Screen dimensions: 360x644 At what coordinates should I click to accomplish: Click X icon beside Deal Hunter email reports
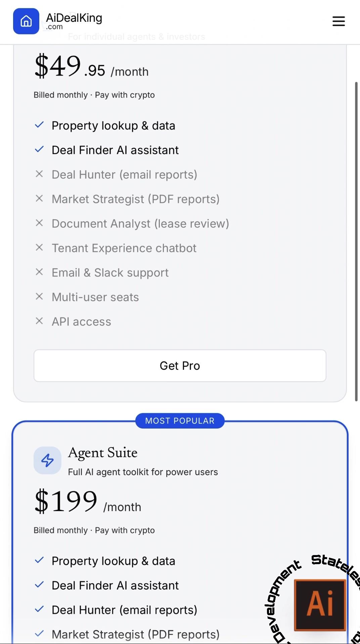[39, 174]
